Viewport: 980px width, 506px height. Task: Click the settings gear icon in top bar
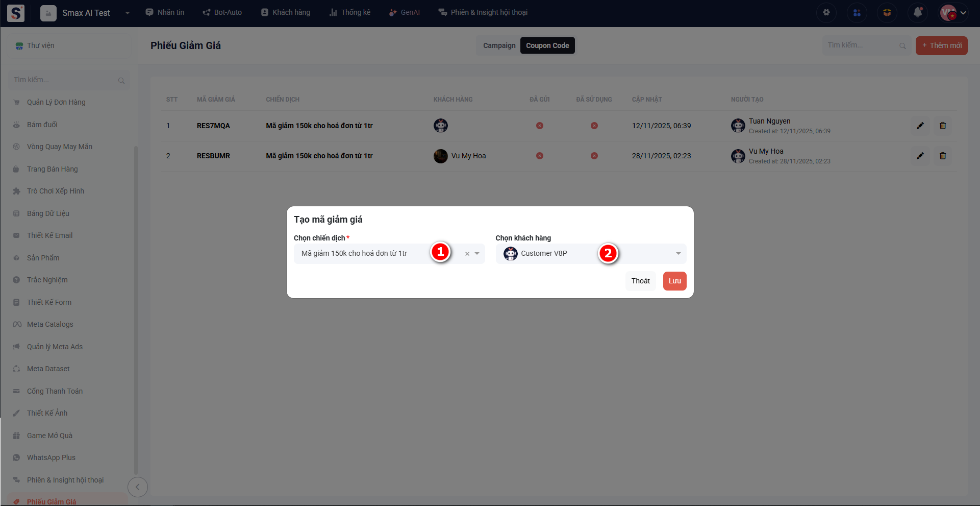tap(826, 13)
